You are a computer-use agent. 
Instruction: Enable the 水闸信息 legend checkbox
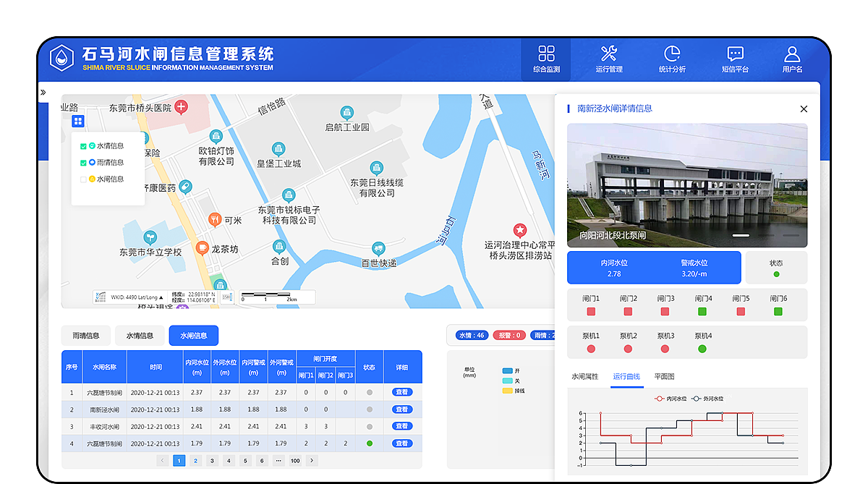pyautogui.click(x=83, y=179)
